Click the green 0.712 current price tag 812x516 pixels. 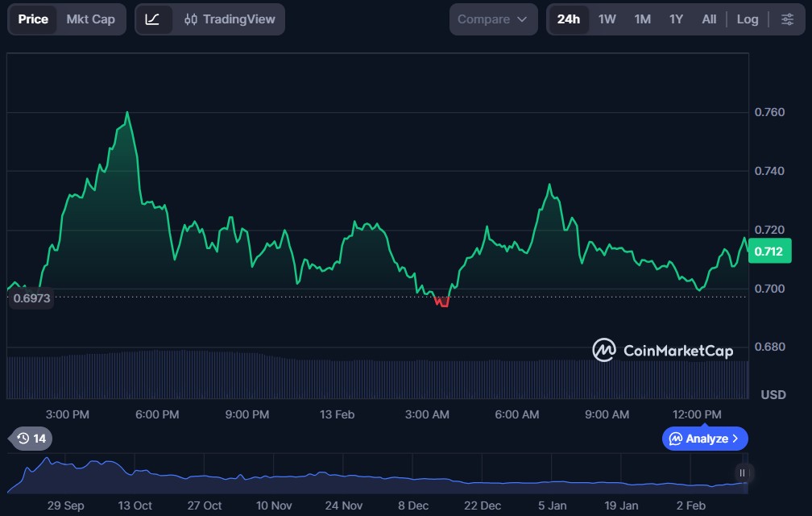(768, 252)
